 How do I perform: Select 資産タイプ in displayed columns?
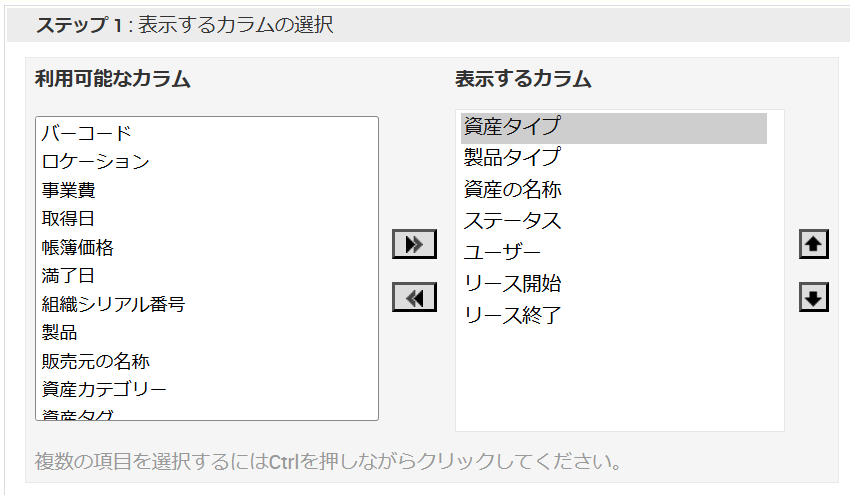coord(512,127)
